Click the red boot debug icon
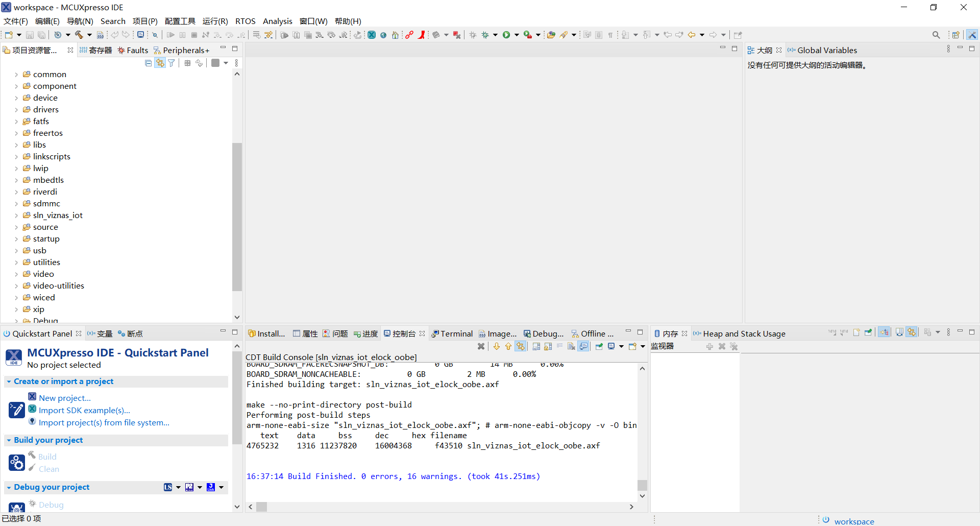The height and width of the screenshot is (526, 980). coord(422,35)
